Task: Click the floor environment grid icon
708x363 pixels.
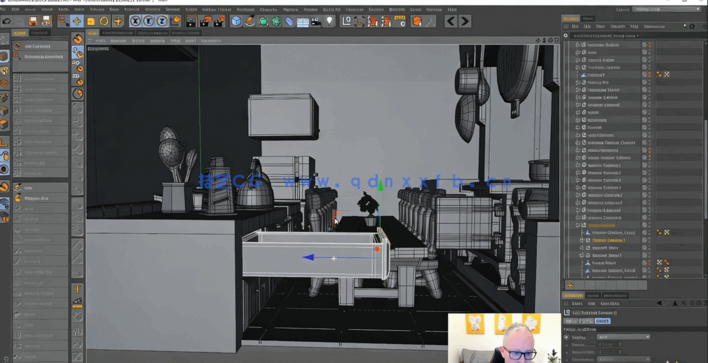Action: click(x=303, y=21)
